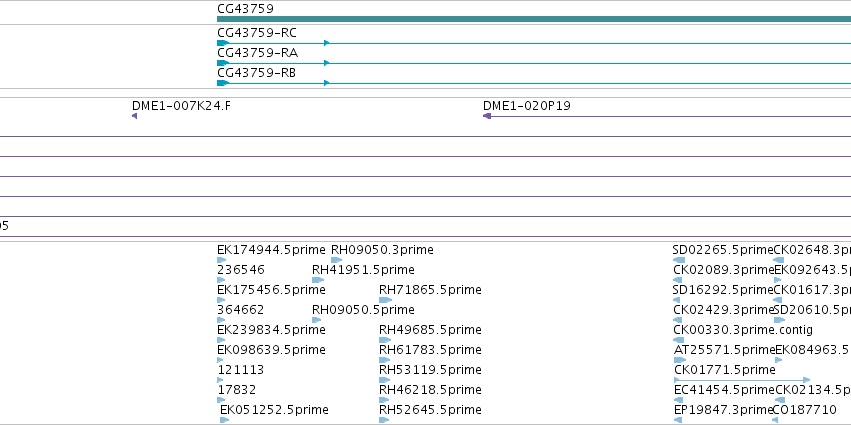The width and height of the screenshot is (851, 425).
Task: Select the CK01617.3pr arrow glyph
Action: coord(777,300)
